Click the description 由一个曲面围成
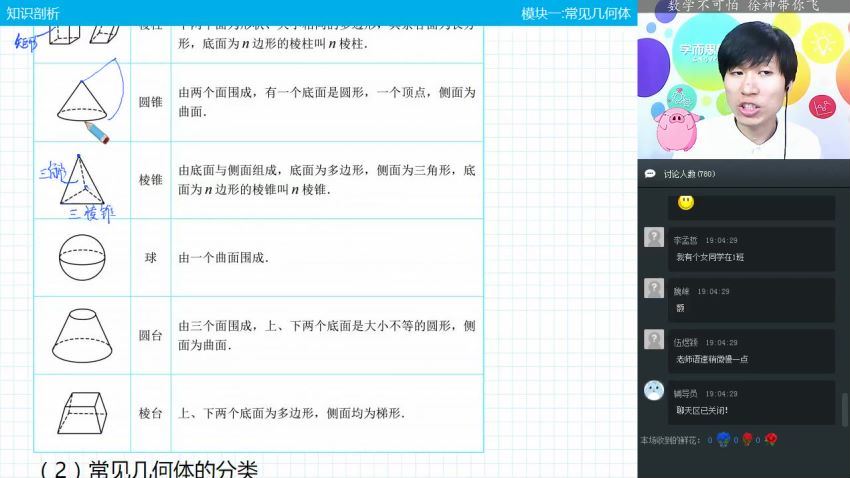 click(x=223, y=258)
